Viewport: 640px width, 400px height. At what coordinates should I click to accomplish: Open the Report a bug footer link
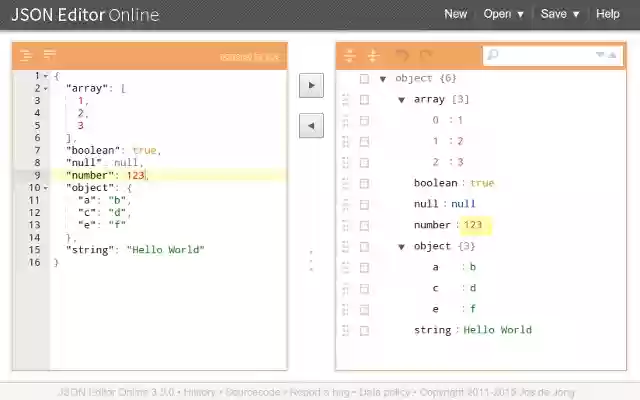[320, 392]
